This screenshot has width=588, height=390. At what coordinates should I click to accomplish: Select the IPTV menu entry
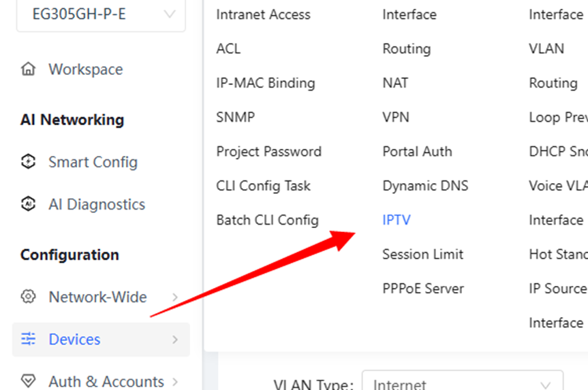point(397,220)
